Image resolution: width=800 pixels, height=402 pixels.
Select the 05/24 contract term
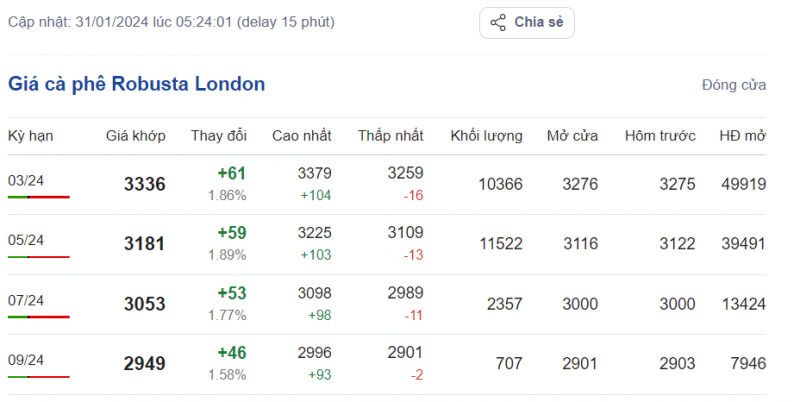pos(26,240)
